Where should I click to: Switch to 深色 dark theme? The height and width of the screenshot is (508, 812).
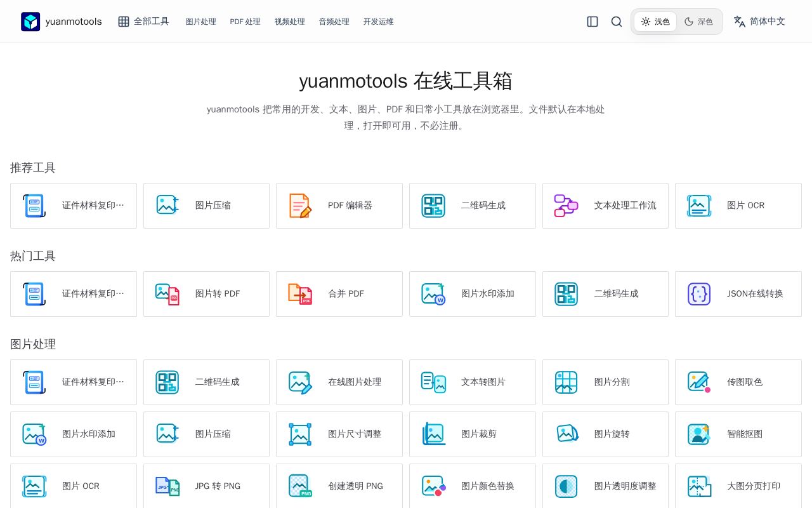698,22
